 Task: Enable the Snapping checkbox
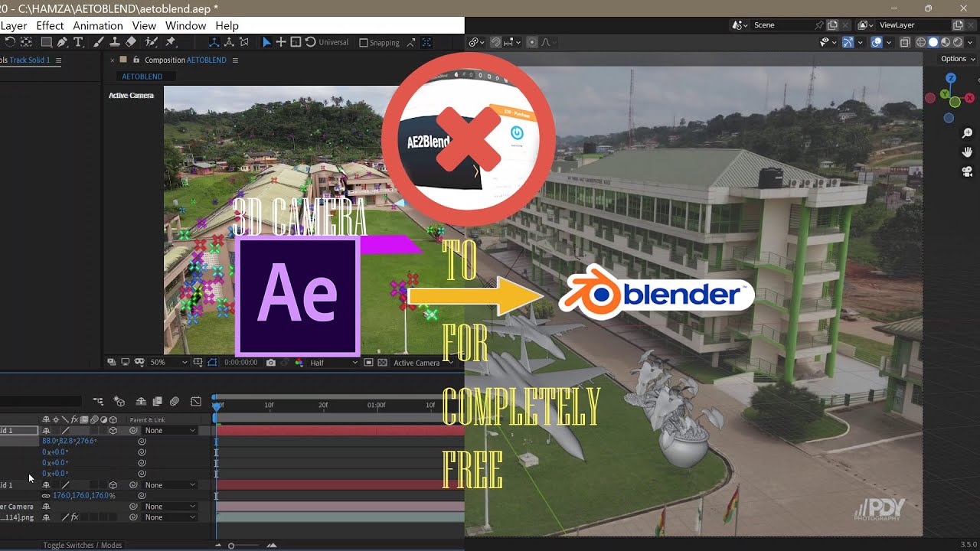364,43
